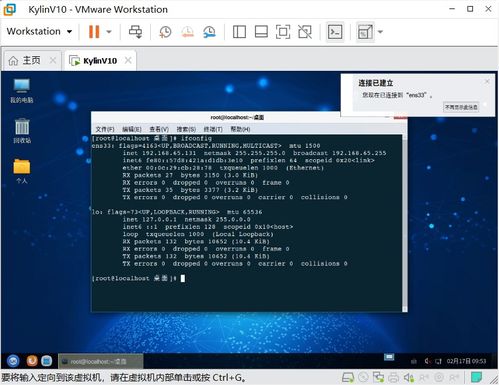Click the orange Pause VM button
This screenshot has width=499, height=385.
tap(94, 32)
